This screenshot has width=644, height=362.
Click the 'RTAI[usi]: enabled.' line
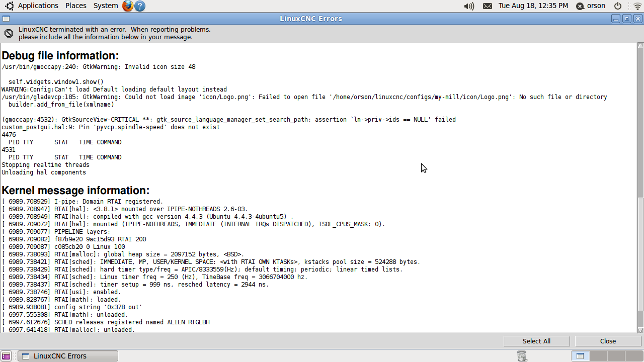click(61, 292)
